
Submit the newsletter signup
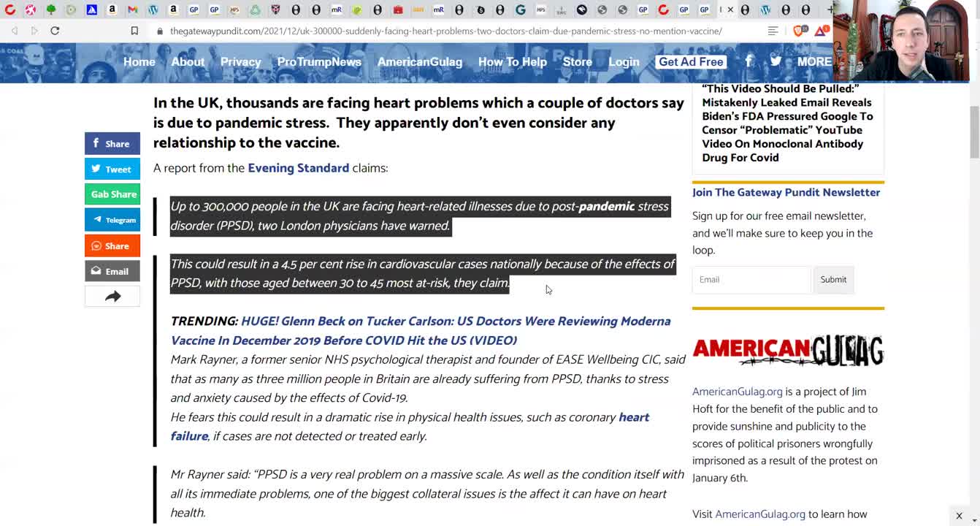(833, 280)
